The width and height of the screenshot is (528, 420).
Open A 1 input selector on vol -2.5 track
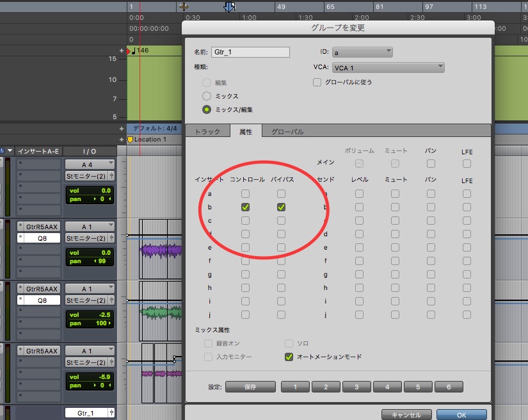pos(90,289)
